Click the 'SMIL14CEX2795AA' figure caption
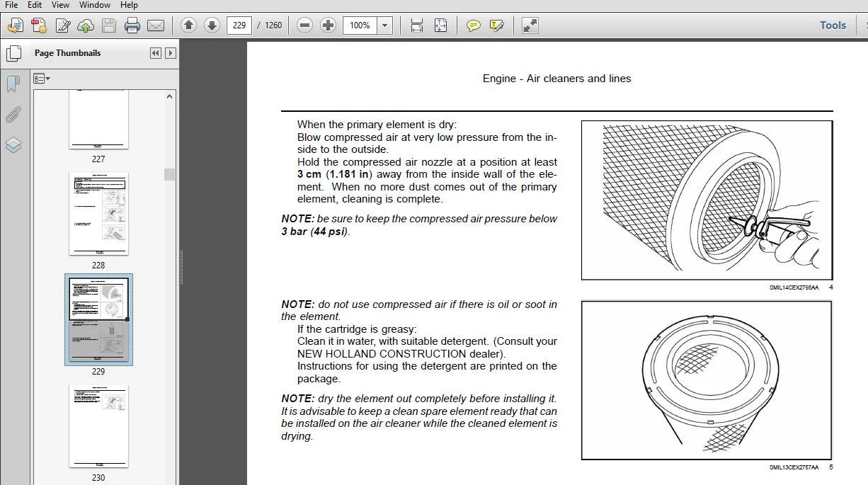The height and width of the screenshot is (485, 868). (x=794, y=287)
